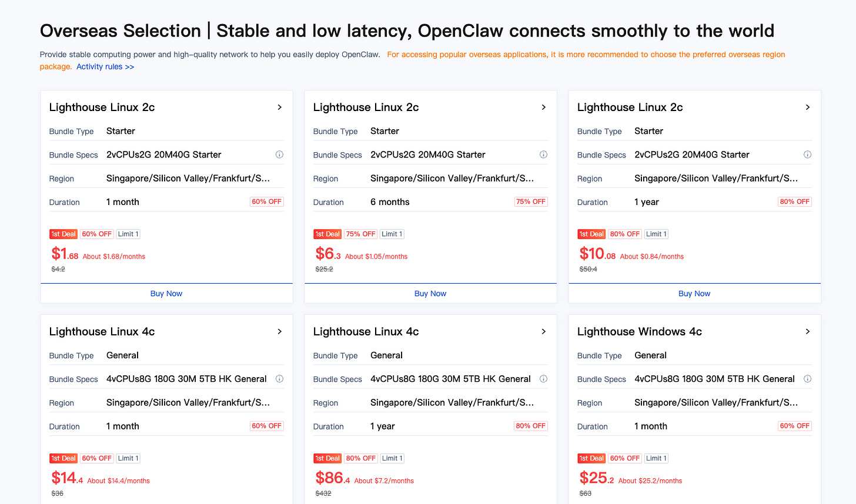856x504 pixels.
Task: Expand arrow on Lighthouse Linux 2c 6 months card
Action: tap(544, 107)
